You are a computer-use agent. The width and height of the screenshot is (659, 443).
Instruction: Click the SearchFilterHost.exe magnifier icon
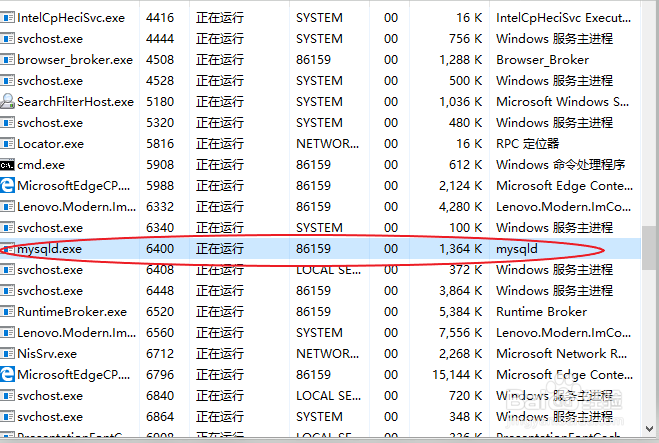[x=7, y=101]
